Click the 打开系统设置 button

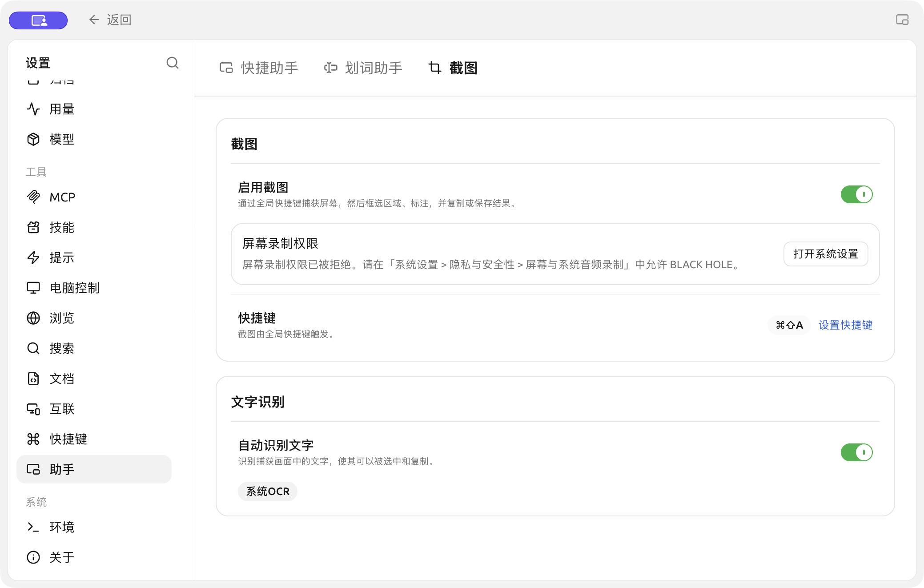tap(826, 254)
